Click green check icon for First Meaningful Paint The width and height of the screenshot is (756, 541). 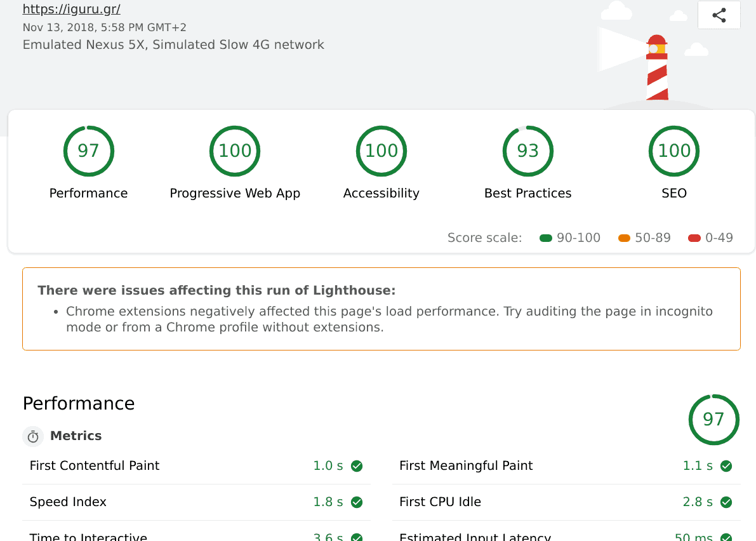pyautogui.click(x=726, y=466)
